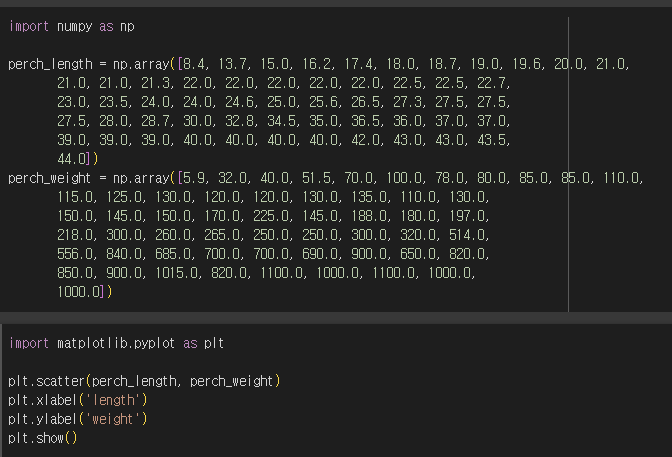Click the value 36.5 in perch_length
672x457 pixels.
tap(366, 121)
